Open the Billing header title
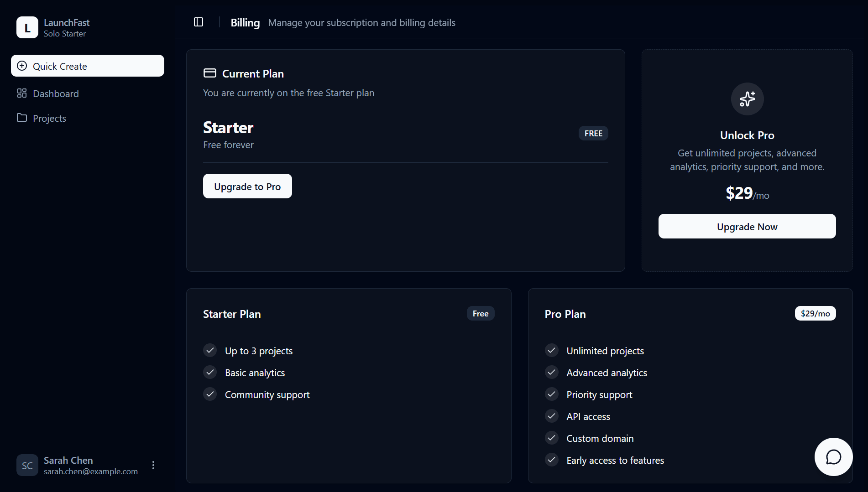 (x=245, y=22)
